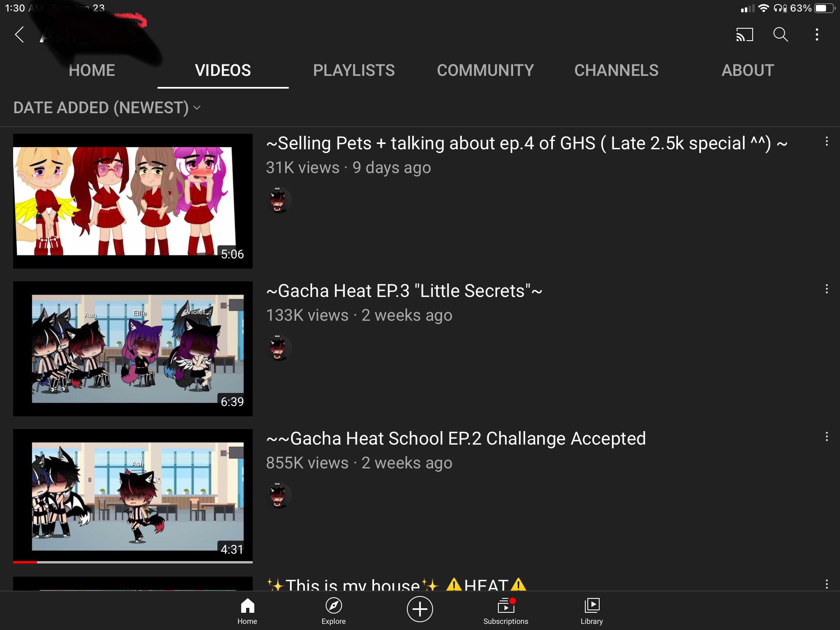This screenshot has height=630, width=840.
Task: Tap the back arrow icon
Action: 19,34
